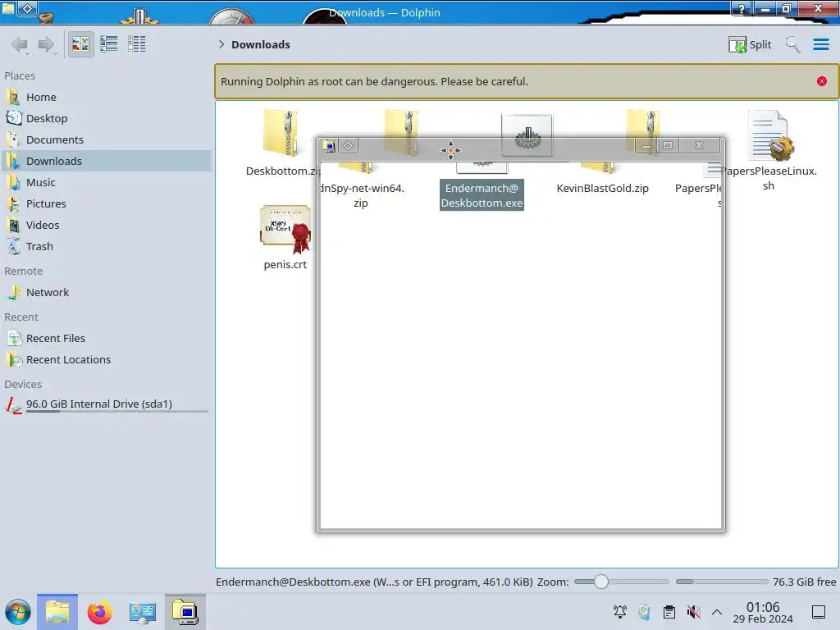Select the PapersPleaseLinux.sh script icon
Image resolution: width=840 pixels, height=630 pixels.
coord(769,135)
